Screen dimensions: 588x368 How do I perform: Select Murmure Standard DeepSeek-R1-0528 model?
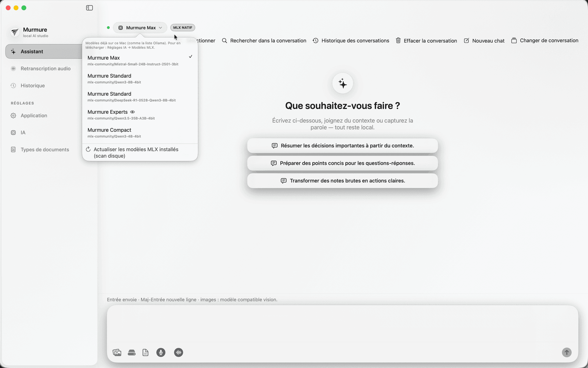(x=140, y=97)
